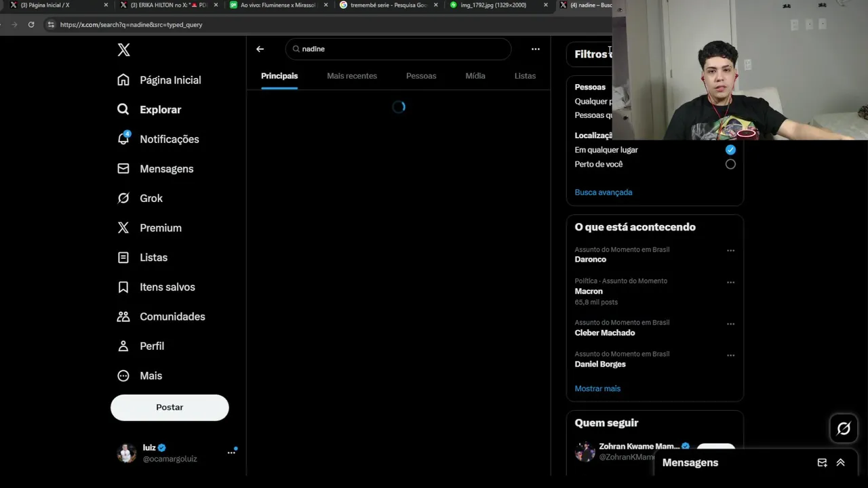Select the Perto de você radio option
This screenshot has width=868, height=488.
click(x=730, y=164)
